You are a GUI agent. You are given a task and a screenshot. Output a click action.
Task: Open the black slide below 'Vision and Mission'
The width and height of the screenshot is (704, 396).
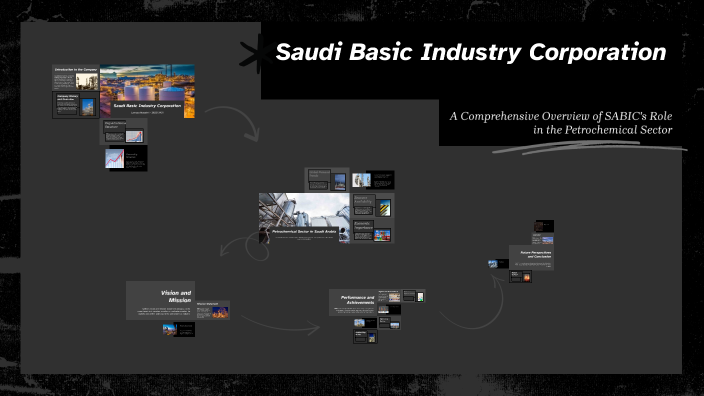pyautogui.click(x=179, y=330)
